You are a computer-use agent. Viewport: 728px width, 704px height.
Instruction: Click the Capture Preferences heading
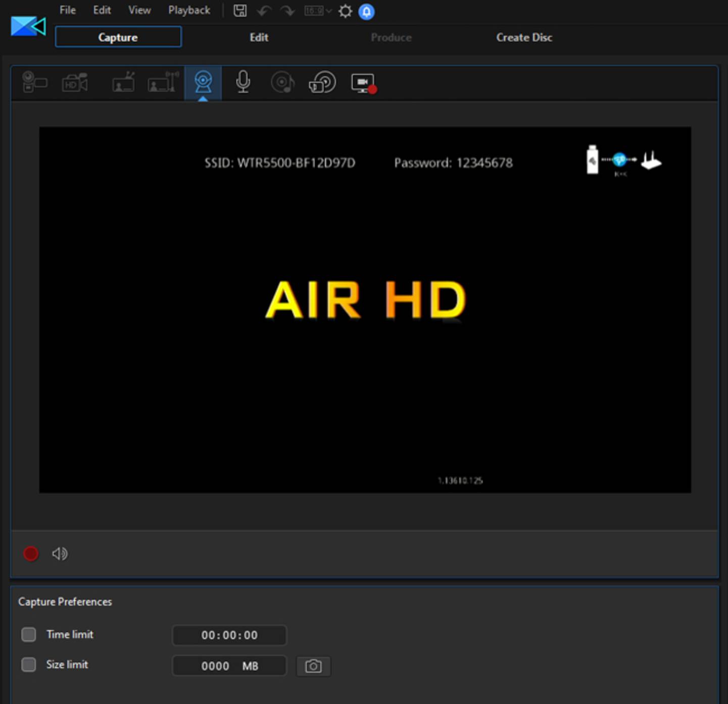coord(65,601)
